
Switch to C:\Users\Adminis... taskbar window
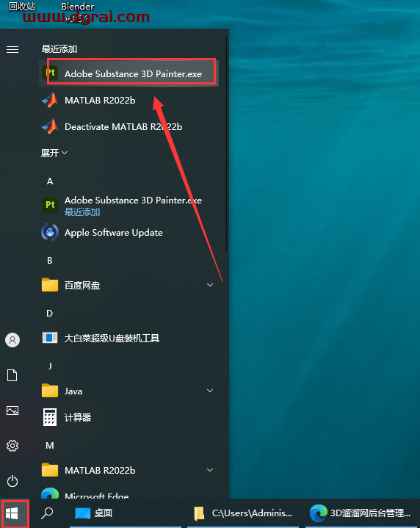[x=243, y=513]
